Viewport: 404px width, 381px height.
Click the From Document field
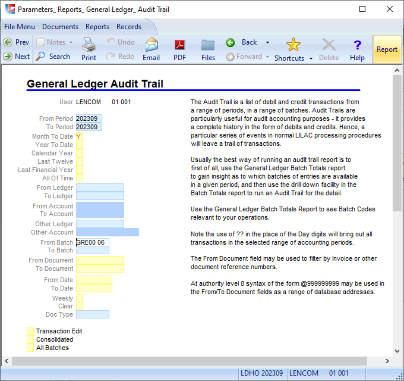tap(100, 260)
